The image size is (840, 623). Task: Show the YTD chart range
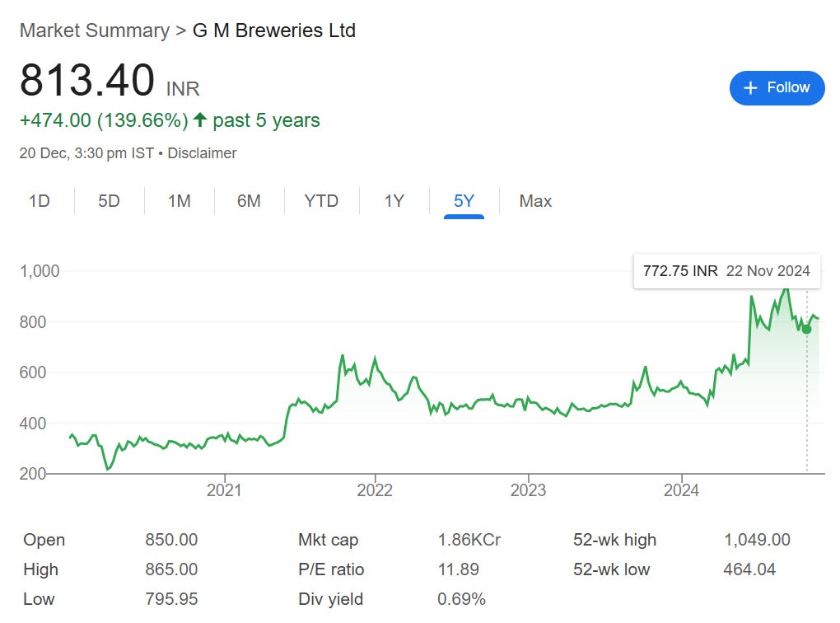pos(321,201)
